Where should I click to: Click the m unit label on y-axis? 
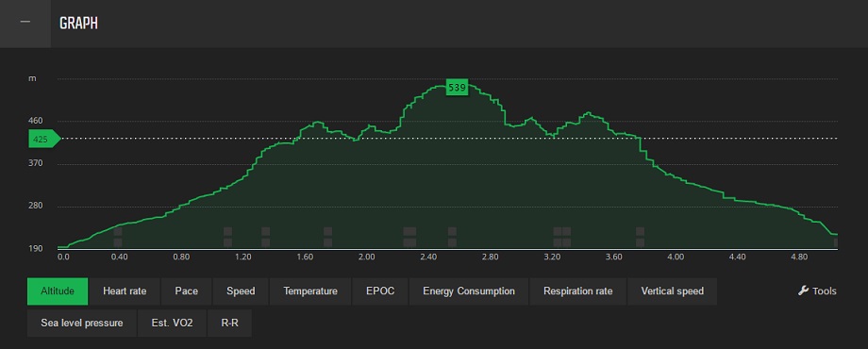(x=32, y=78)
